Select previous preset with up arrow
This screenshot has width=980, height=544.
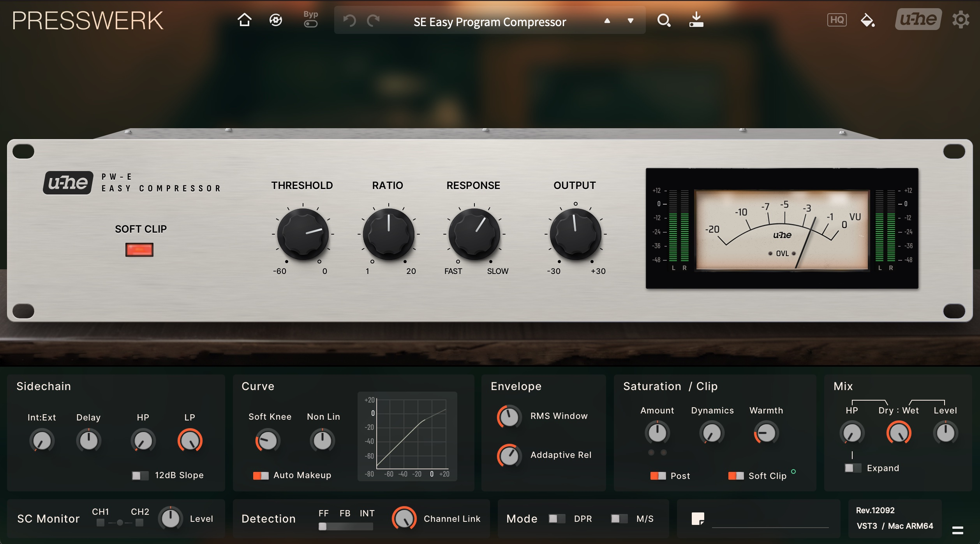point(607,21)
